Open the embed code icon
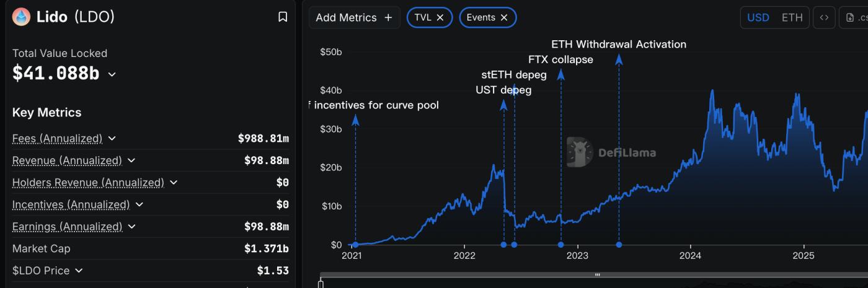Viewport: 868px width, 288px height. [824, 17]
